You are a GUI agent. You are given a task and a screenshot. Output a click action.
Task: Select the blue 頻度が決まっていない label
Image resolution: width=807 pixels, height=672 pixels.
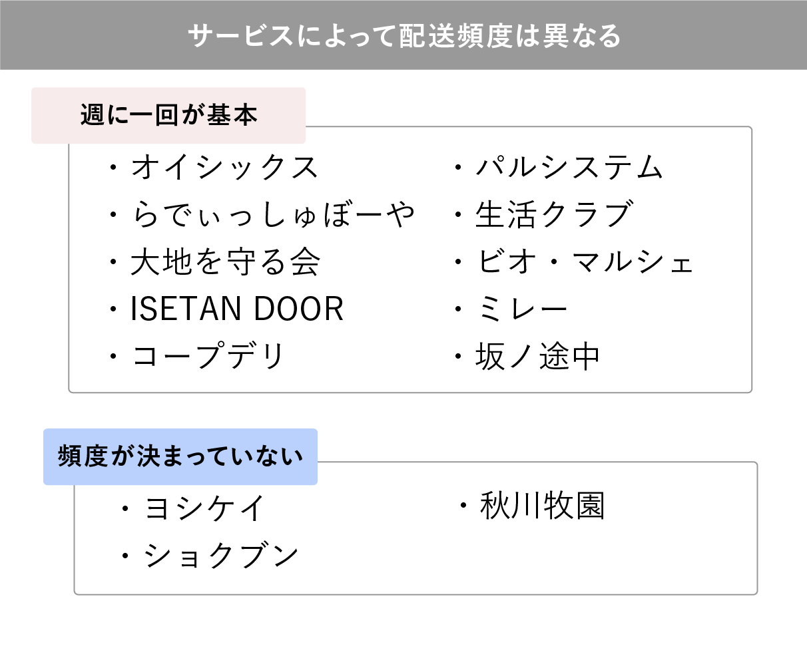click(x=180, y=456)
